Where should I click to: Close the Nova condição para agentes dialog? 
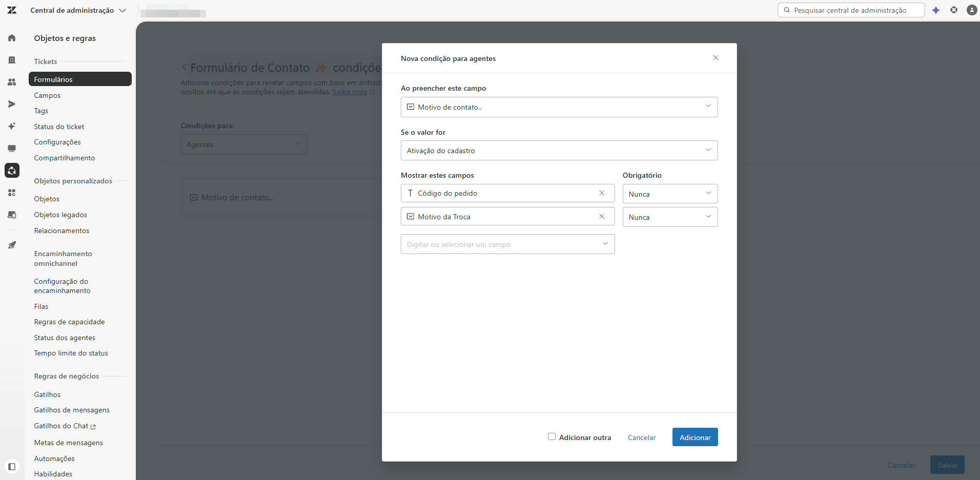[x=716, y=58]
